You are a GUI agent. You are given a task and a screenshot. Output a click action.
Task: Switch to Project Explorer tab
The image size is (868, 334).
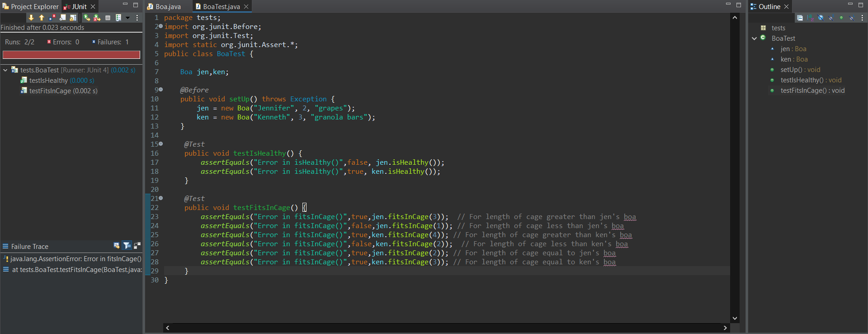click(x=30, y=6)
